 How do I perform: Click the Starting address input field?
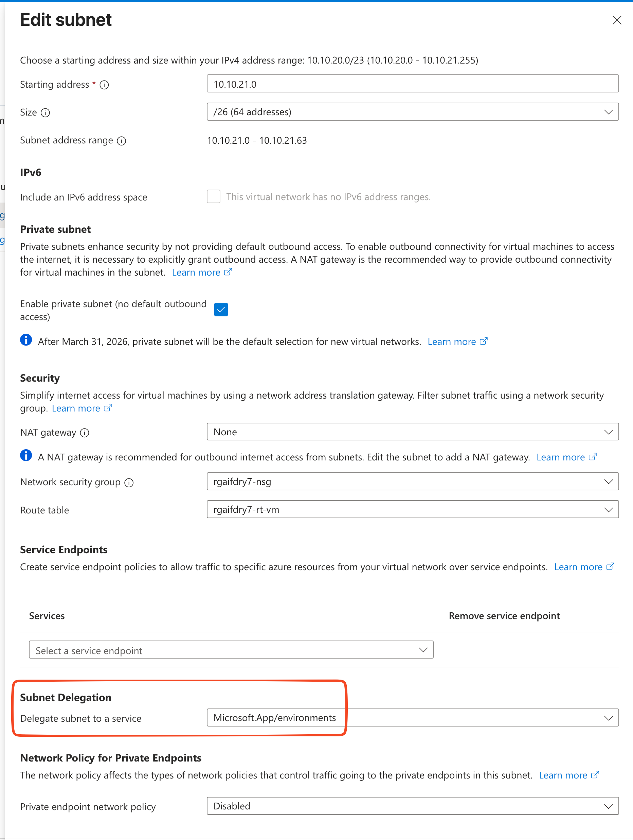coord(413,84)
